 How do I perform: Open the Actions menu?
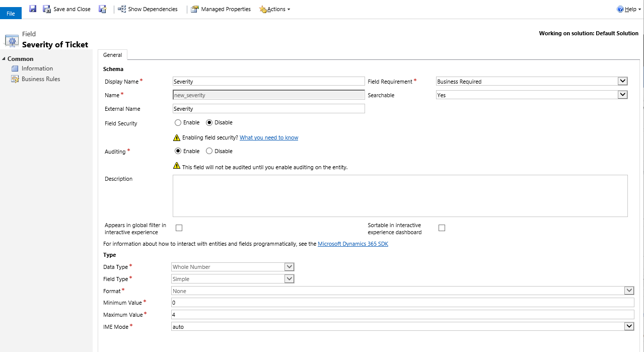point(275,9)
